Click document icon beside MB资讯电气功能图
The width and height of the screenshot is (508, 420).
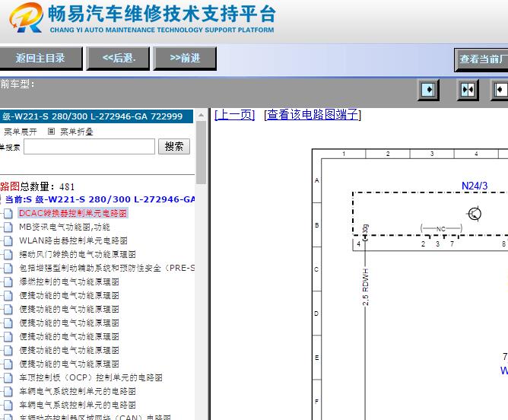click(8, 227)
